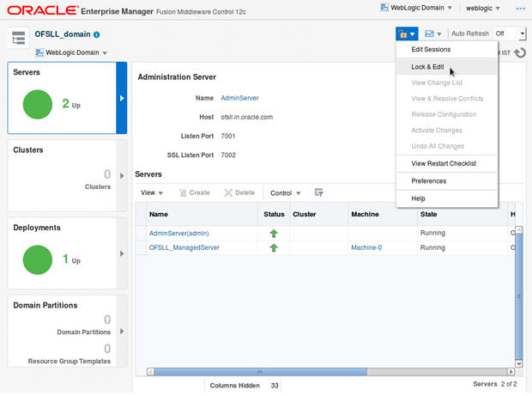Click the horizontal scrollbar right arrow
Image resolution: width=532 pixels, height=396 pixels.
point(511,372)
